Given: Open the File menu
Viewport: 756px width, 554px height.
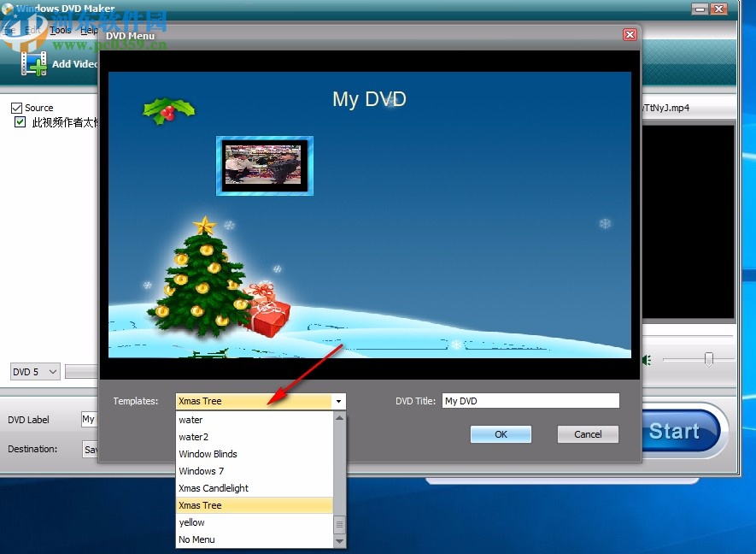Looking at the screenshot, I should [9, 30].
